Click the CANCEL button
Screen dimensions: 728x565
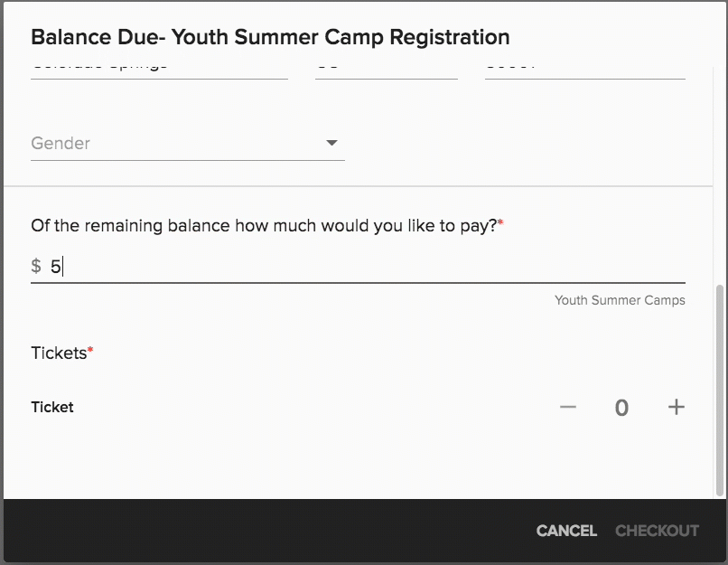pos(566,531)
